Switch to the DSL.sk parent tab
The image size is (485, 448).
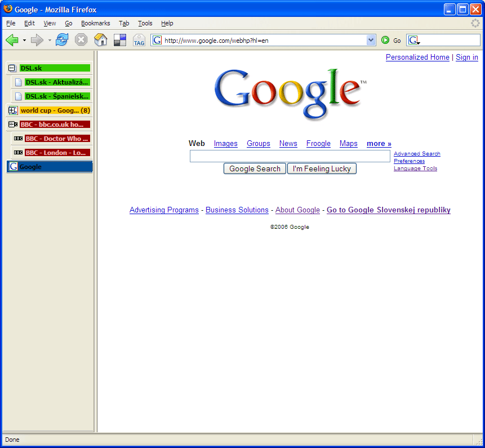coord(50,68)
